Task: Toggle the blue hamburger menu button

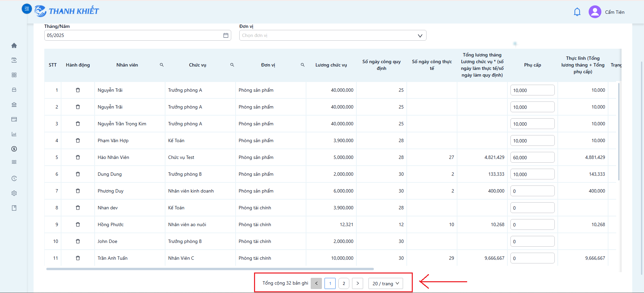Action: point(27,9)
